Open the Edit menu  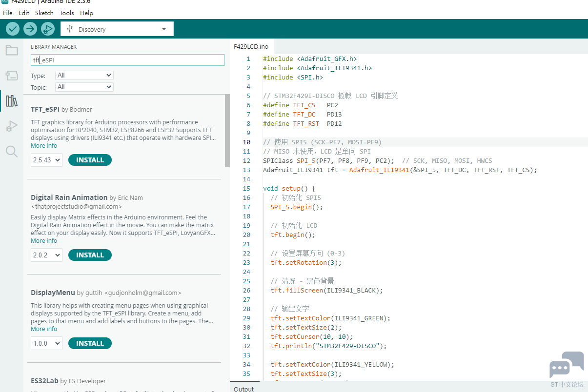point(24,13)
